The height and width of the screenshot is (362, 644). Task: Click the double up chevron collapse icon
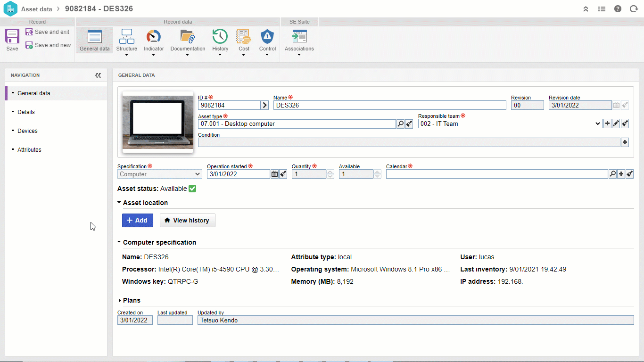tap(586, 9)
